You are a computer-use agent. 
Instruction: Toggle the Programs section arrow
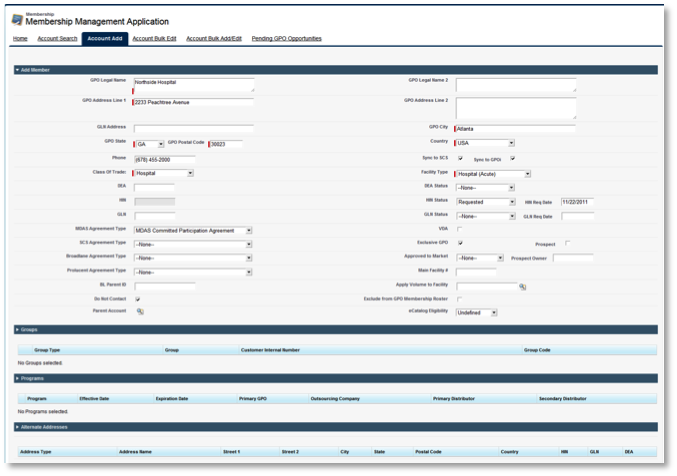coord(17,378)
